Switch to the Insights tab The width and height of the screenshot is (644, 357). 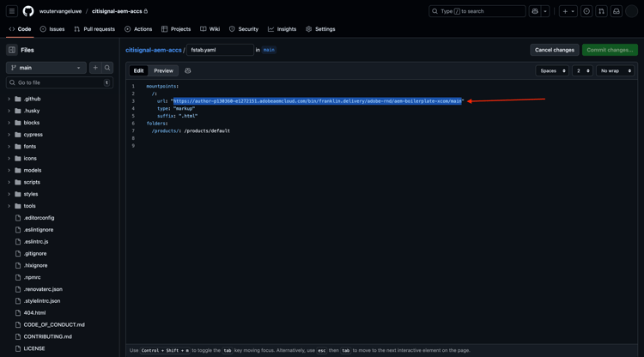click(x=283, y=29)
